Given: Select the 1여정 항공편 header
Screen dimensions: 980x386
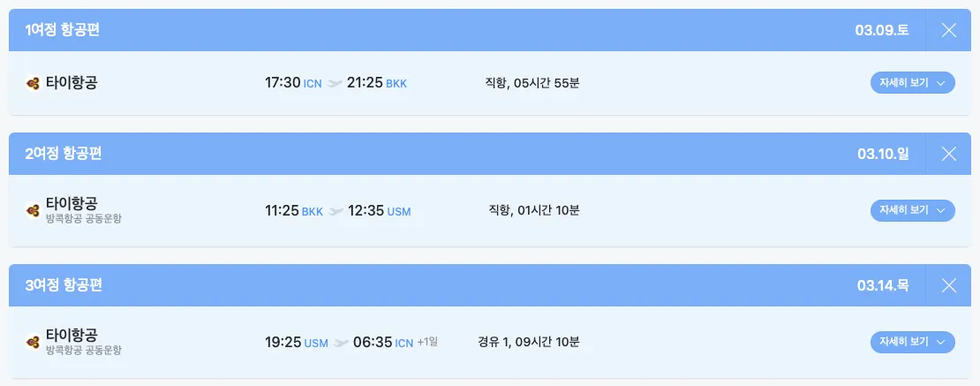Looking at the screenshot, I should point(63,30).
